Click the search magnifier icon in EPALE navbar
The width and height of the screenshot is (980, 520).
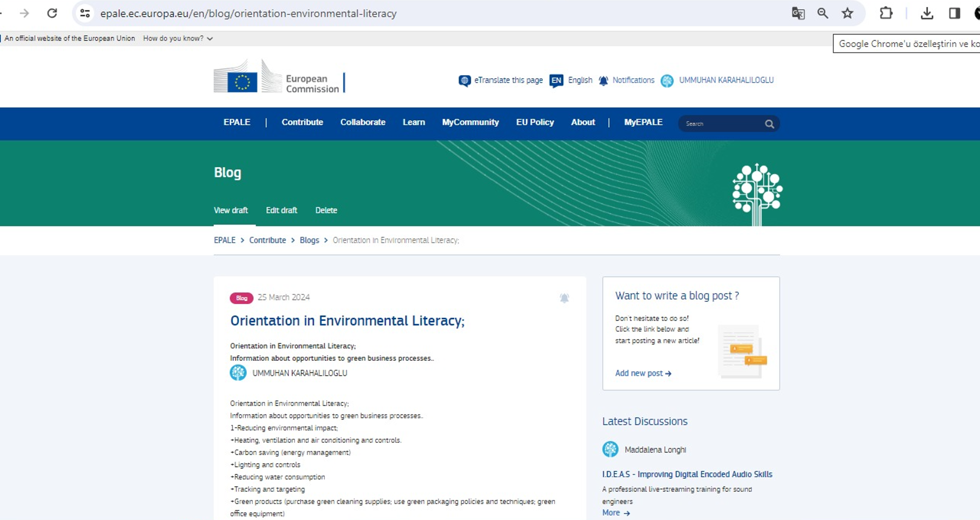769,124
